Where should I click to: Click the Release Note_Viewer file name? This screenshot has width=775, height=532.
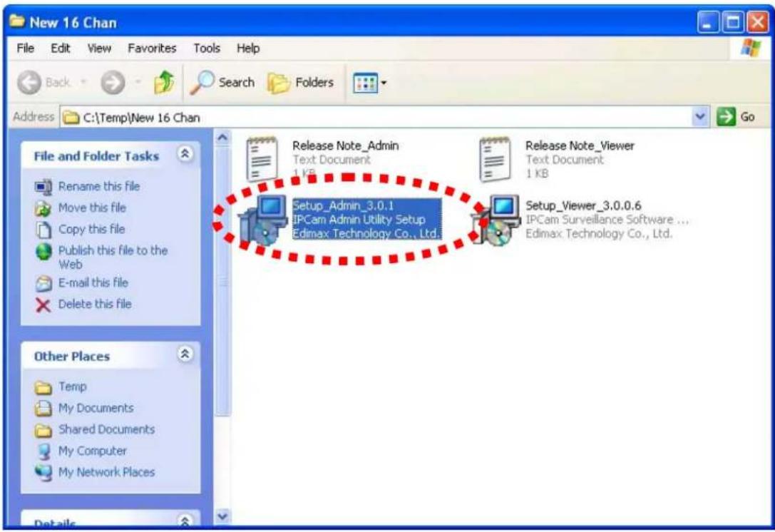(580, 146)
